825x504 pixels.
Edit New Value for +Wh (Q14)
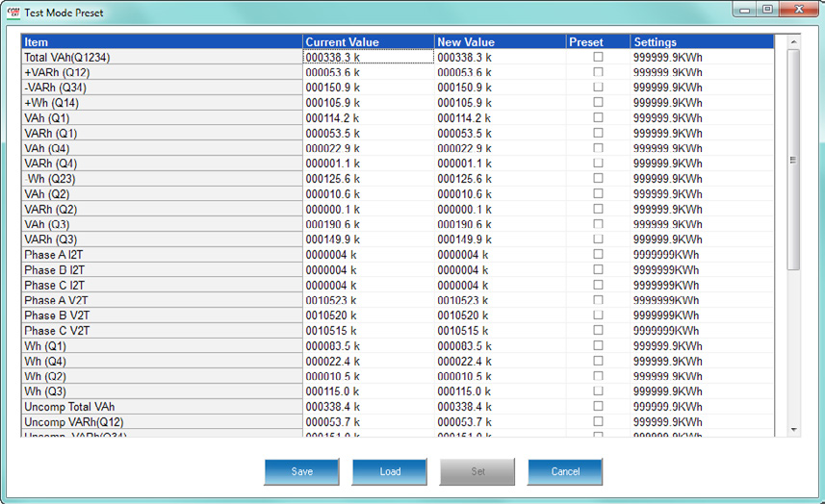tap(500, 103)
